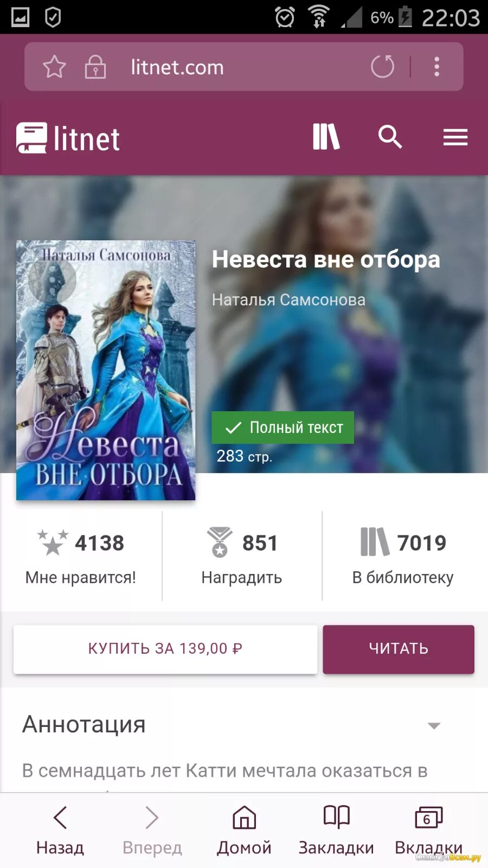Viewport: 488px width, 868px height.
Task: Tap the book cover thumbnail
Action: [106, 370]
